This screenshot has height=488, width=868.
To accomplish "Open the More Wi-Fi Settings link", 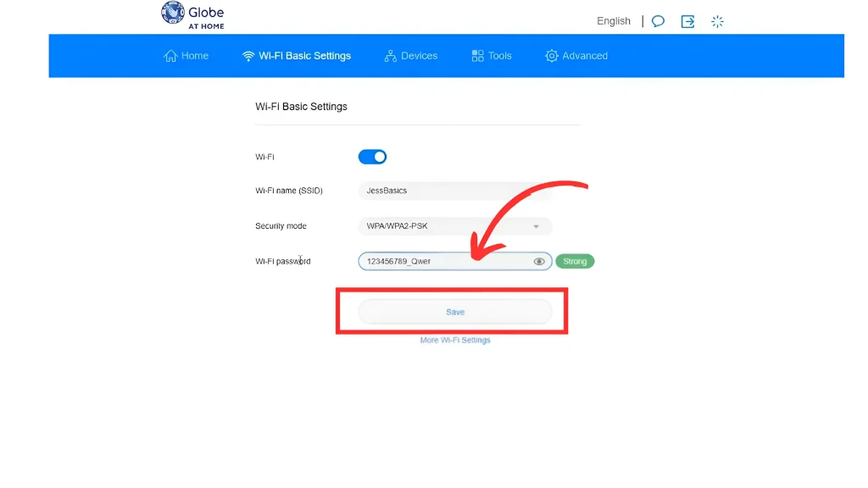I will pos(455,341).
